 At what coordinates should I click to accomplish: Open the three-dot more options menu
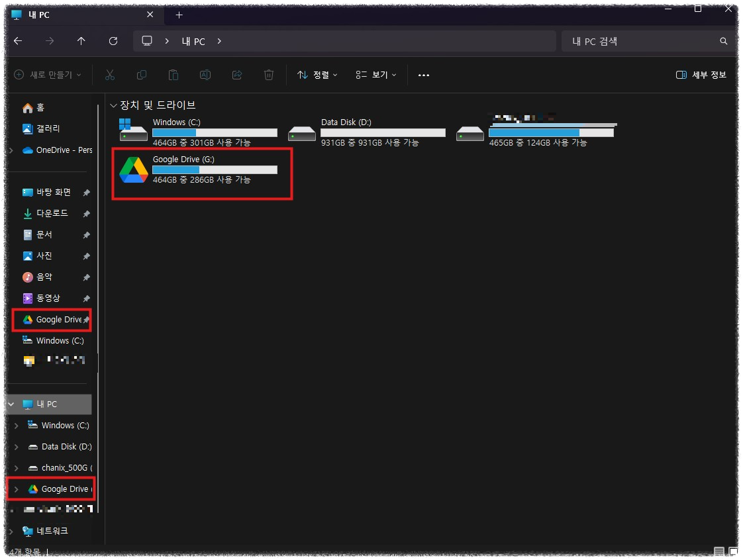[424, 75]
